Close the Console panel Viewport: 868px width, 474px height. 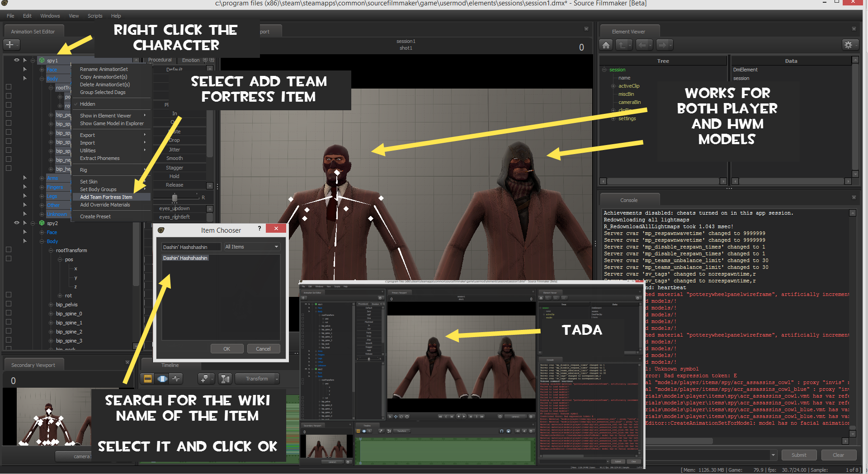tap(854, 197)
